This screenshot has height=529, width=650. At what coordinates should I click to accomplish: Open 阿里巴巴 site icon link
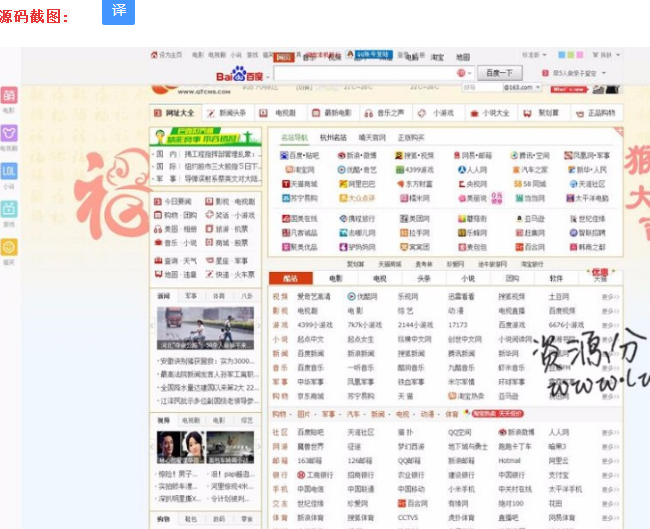357,184
